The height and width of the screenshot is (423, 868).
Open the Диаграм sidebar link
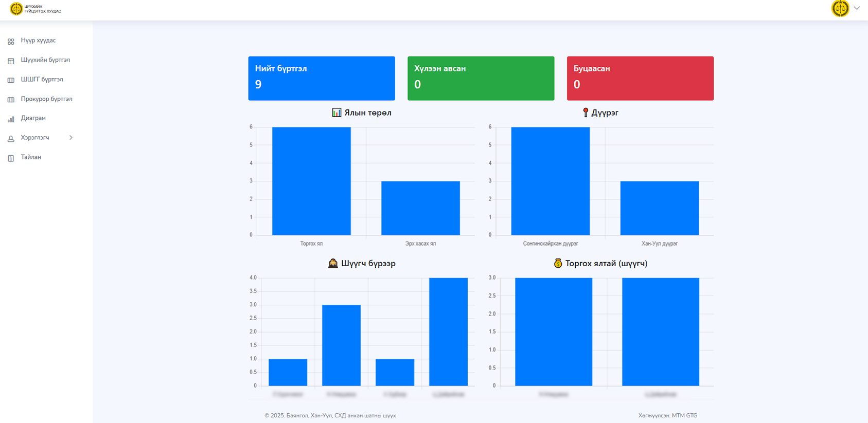[x=33, y=118]
